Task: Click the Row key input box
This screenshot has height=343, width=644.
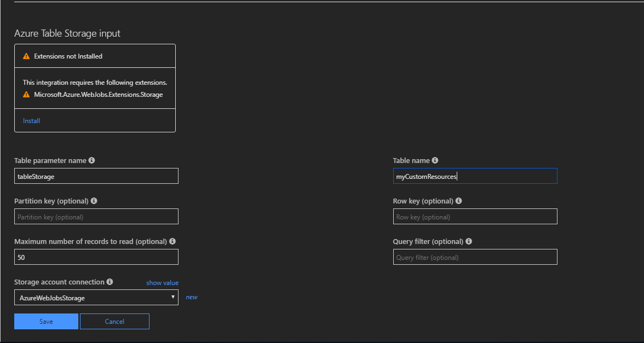Action: pos(474,216)
